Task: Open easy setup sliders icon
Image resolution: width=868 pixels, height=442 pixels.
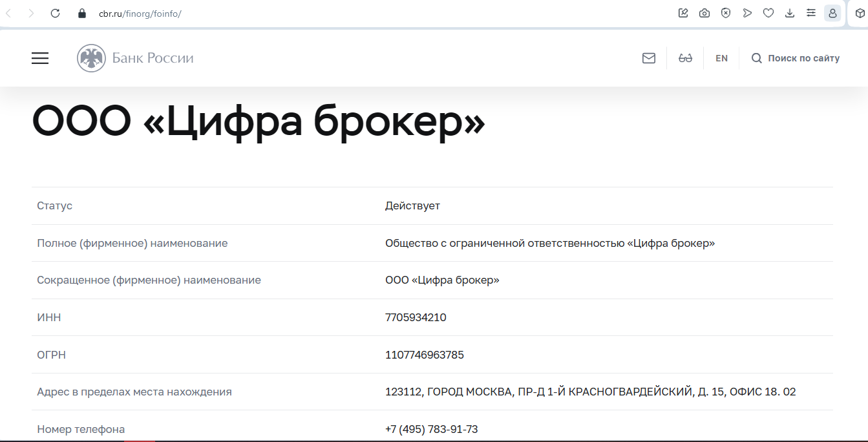Action: tap(811, 13)
